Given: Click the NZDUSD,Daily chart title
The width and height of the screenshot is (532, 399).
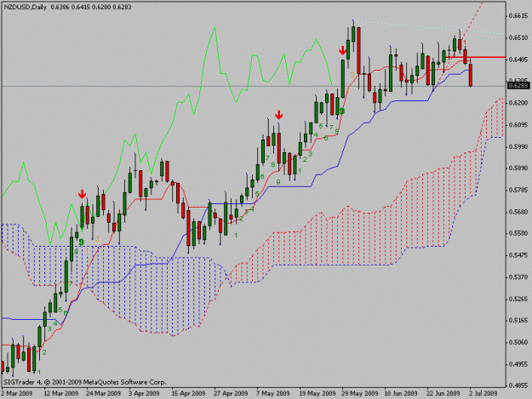Looking at the screenshot, I should [26, 7].
